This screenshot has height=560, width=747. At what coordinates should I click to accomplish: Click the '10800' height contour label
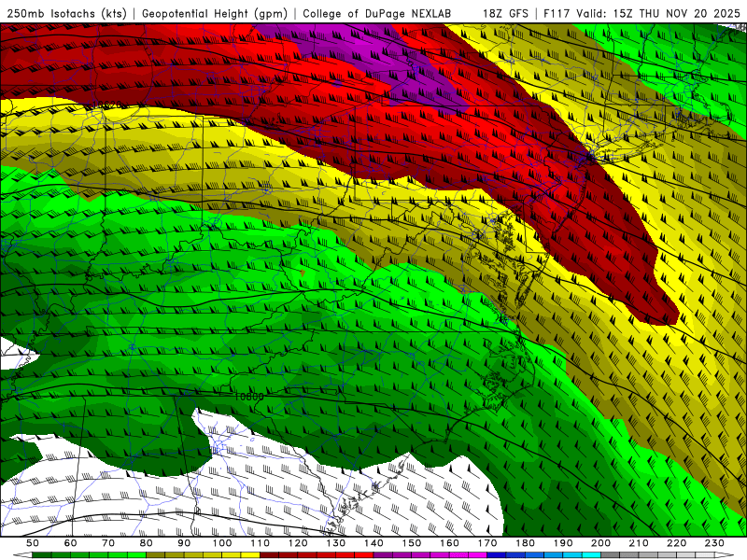pyautogui.click(x=248, y=397)
